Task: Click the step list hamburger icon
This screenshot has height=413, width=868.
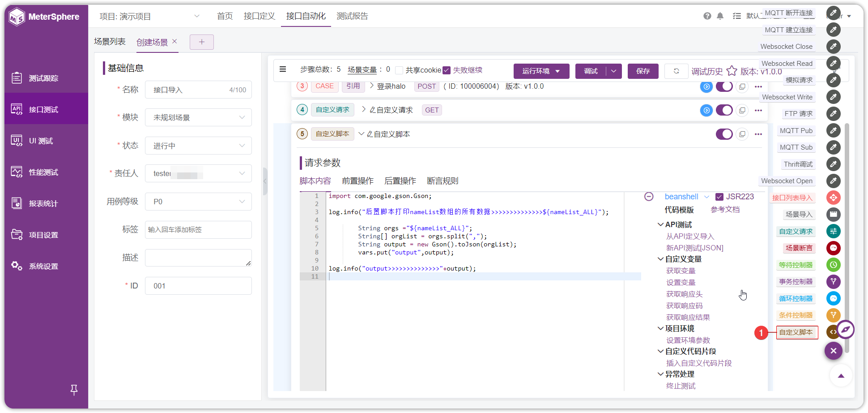Action: click(283, 69)
